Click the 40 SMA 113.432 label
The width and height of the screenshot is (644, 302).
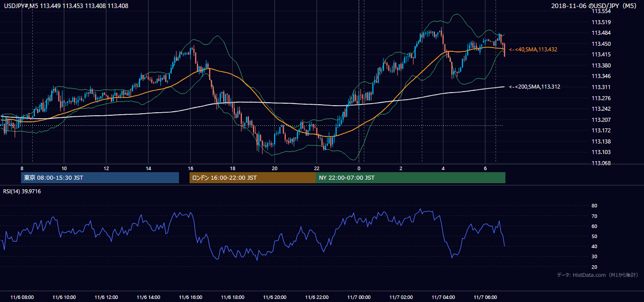[x=533, y=49]
